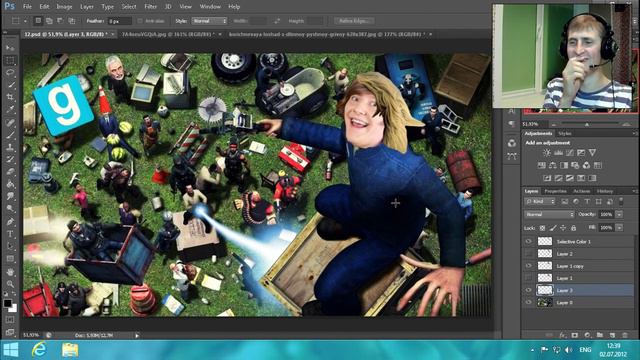The height and width of the screenshot is (360, 640).
Task: Click the Refine Edge button
Action: 354,21
